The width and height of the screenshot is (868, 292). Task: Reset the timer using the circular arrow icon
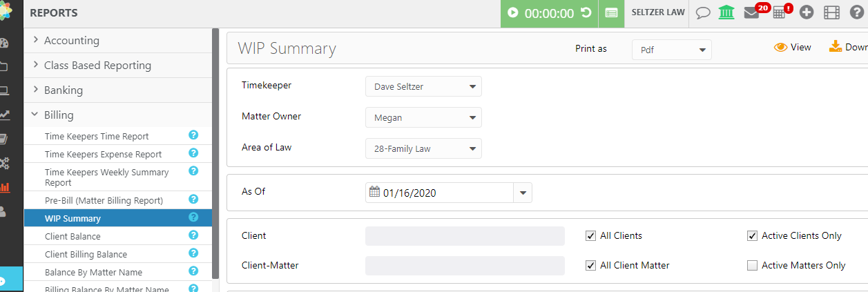586,13
